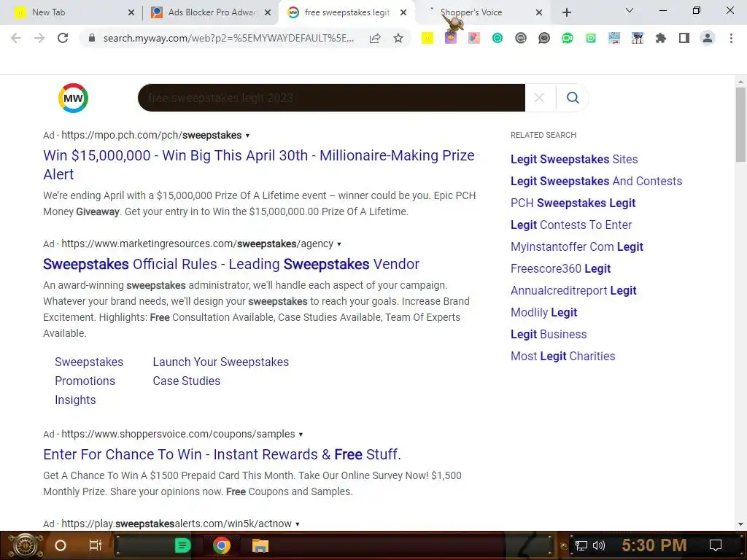
Task: Click Case Studies sitelink
Action: (x=186, y=381)
